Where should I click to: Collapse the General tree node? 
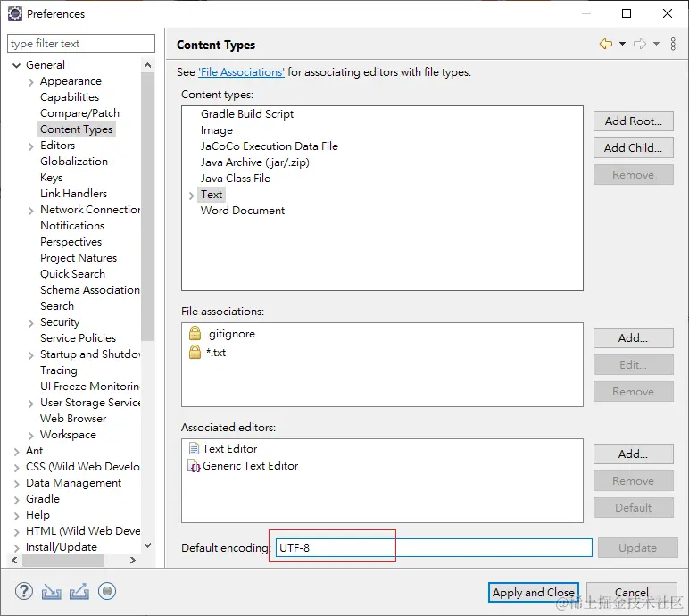pos(17,65)
